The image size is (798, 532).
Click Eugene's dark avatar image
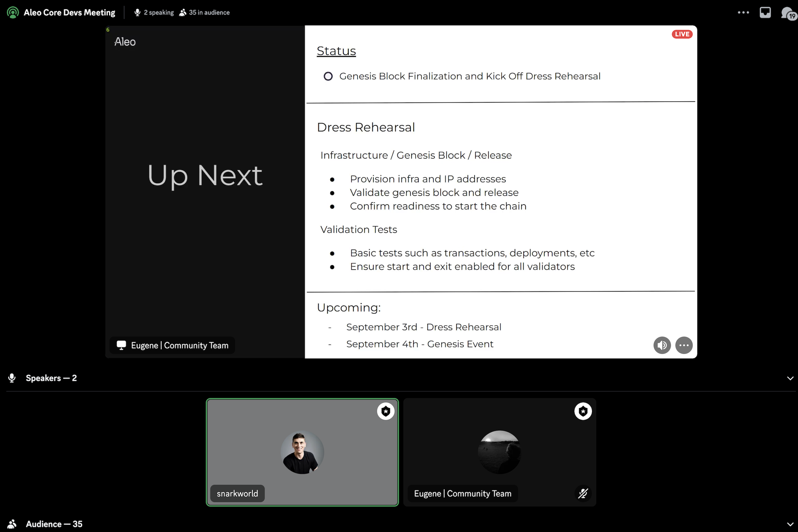tap(500, 452)
